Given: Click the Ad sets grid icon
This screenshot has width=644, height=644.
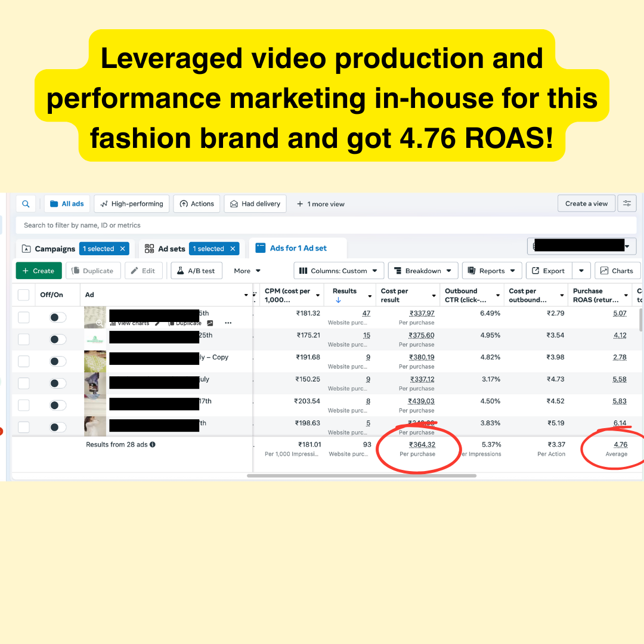Looking at the screenshot, I should click(150, 249).
